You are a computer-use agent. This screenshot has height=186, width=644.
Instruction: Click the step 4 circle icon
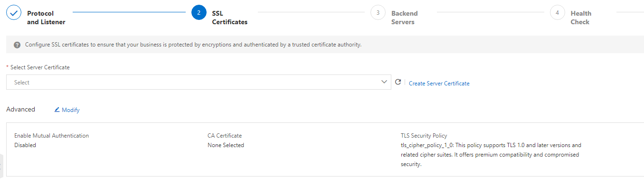[x=558, y=13]
